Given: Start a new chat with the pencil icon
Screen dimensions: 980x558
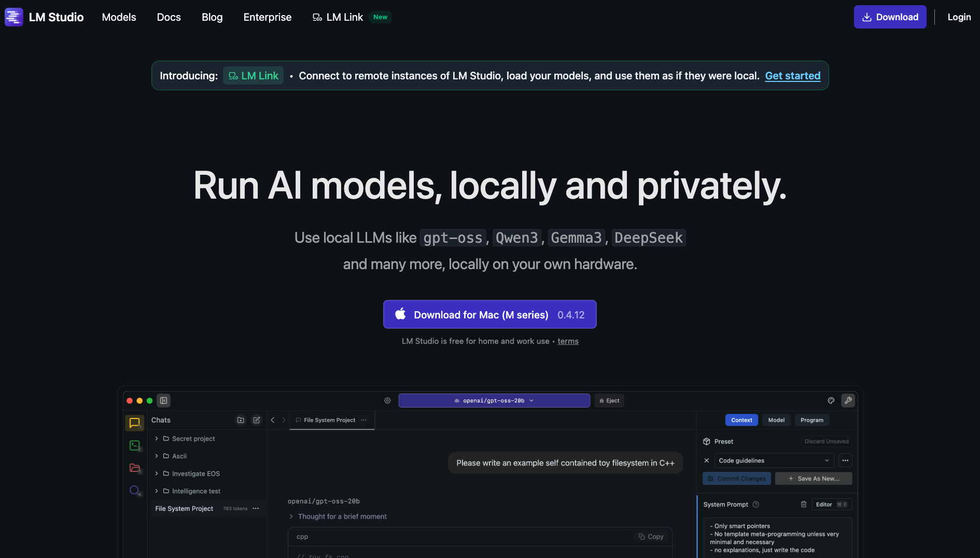Looking at the screenshot, I should click(257, 420).
